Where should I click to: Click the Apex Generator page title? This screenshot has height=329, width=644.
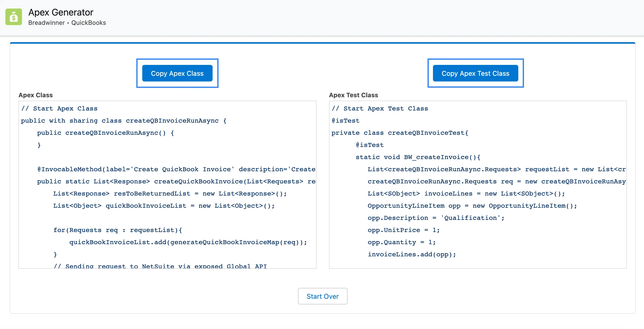click(x=61, y=12)
